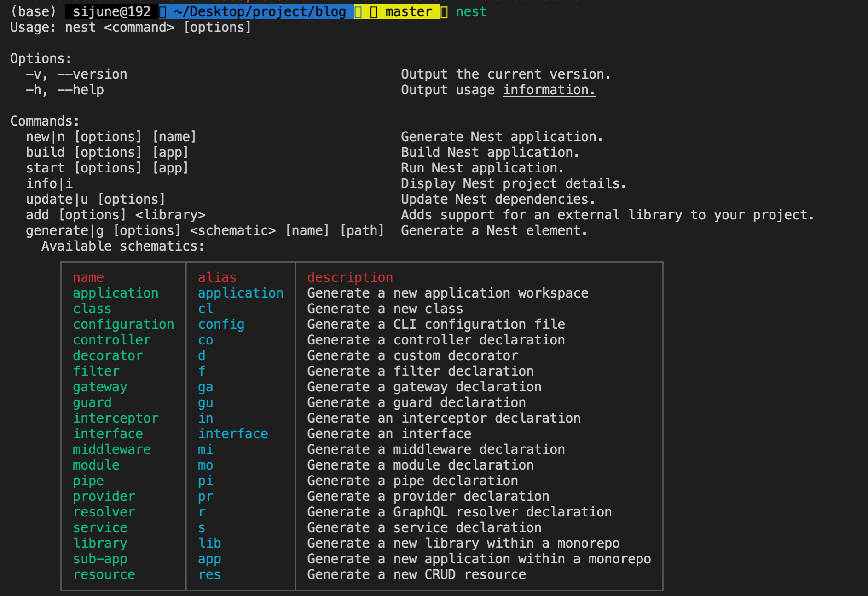Viewport: 868px width, 596px height.
Task: Click the '-v, --version' option text
Action: click(x=76, y=74)
